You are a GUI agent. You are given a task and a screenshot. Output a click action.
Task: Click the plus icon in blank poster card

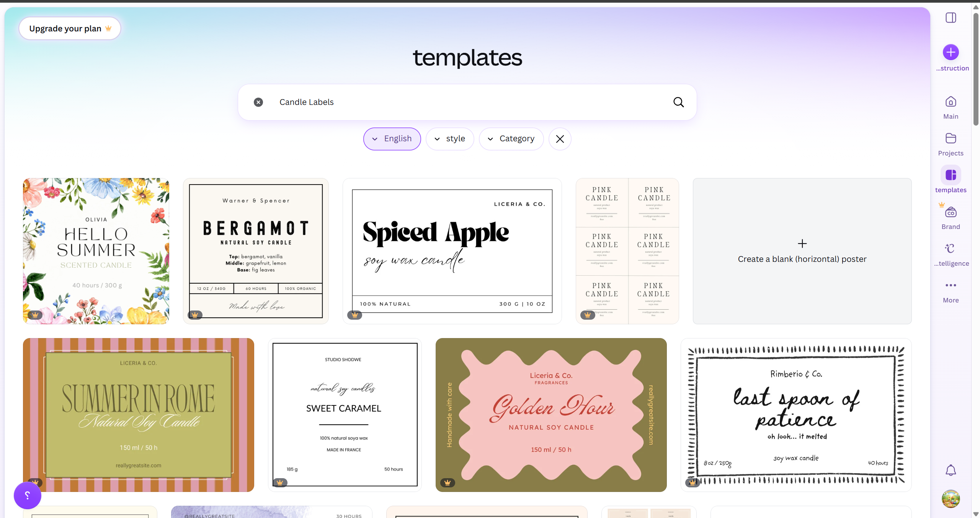tap(802, 243)
